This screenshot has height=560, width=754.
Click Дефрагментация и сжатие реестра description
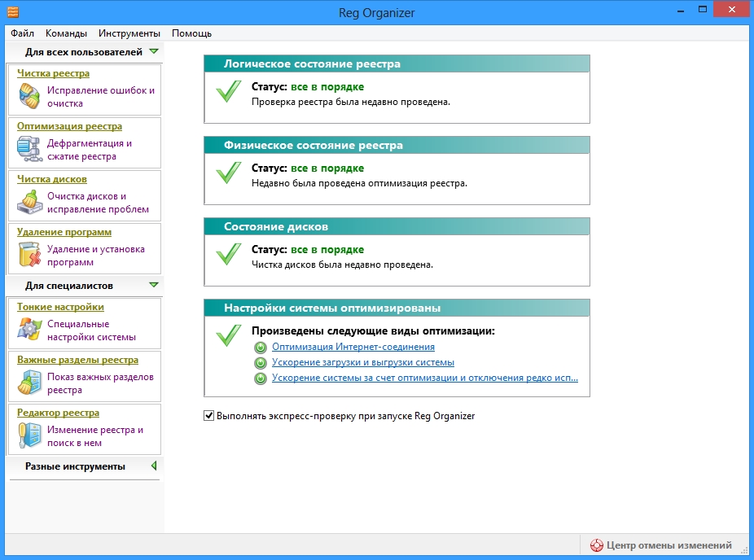[90, 150]
